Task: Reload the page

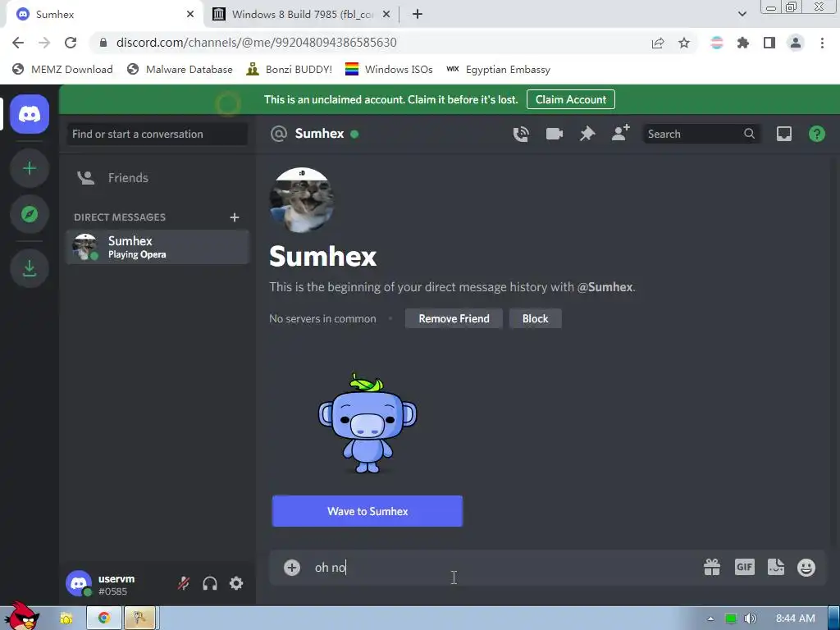Action: tap(71, 43)
